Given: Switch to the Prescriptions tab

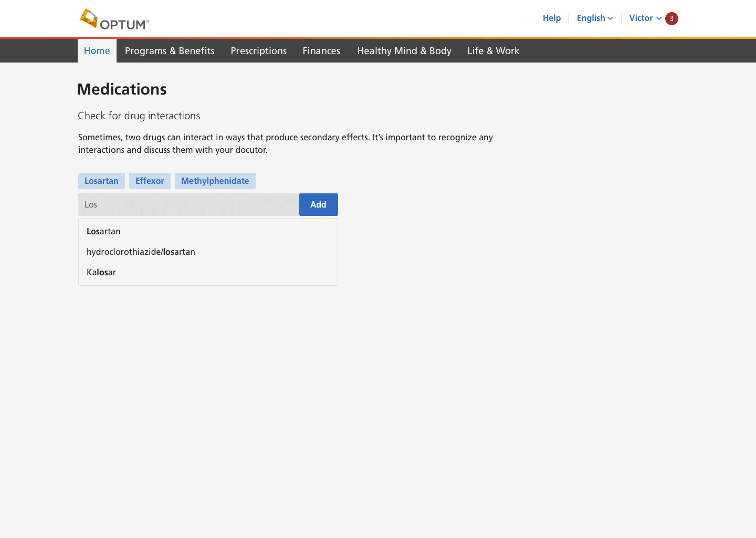Looking at the screenshot, I should click(258, 51).
